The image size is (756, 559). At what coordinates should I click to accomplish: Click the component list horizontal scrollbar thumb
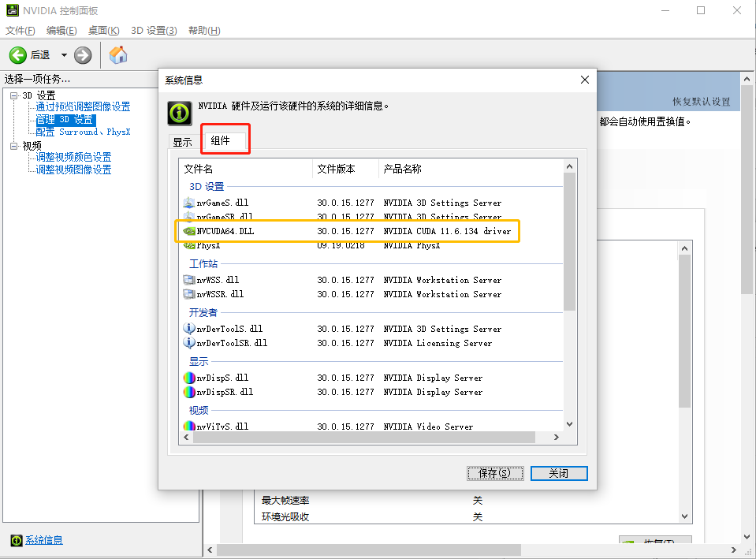click(364, 437)
